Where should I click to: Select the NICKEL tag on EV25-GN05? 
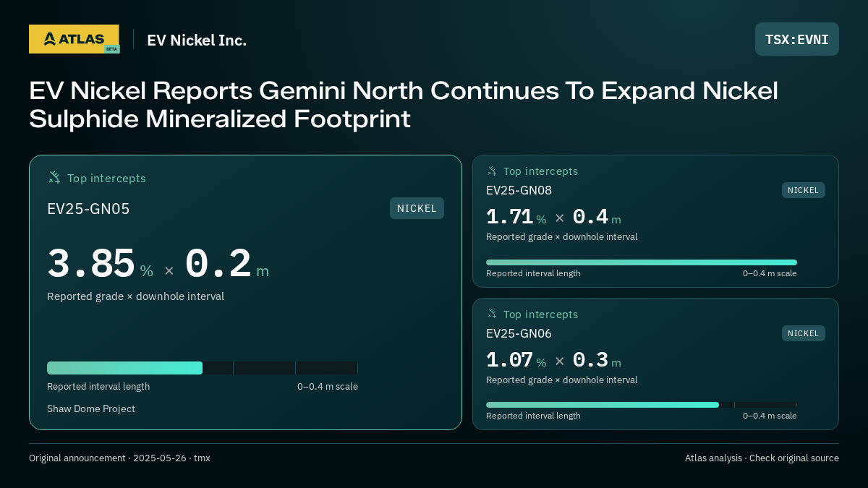coord(417,208)
